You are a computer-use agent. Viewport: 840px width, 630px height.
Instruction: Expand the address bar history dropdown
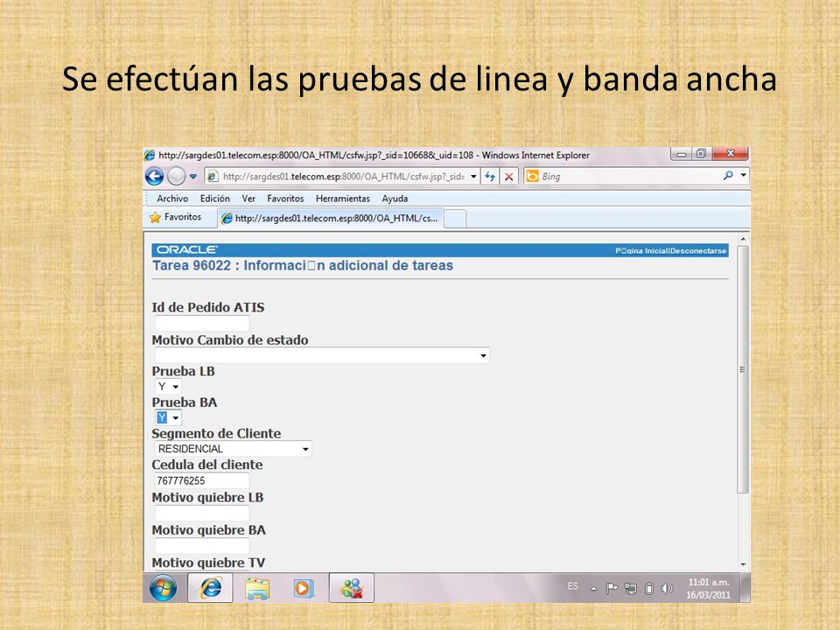click(x=473, y=176)
